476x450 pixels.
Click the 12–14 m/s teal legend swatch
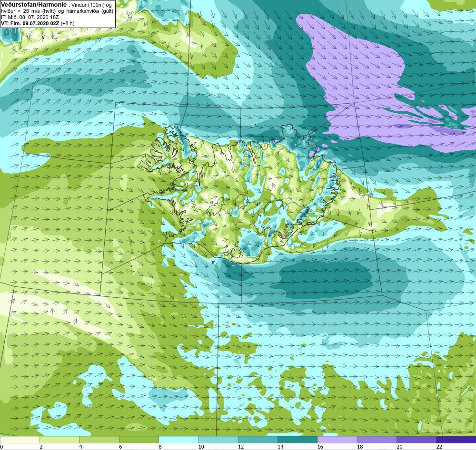[x=258, y=440]
